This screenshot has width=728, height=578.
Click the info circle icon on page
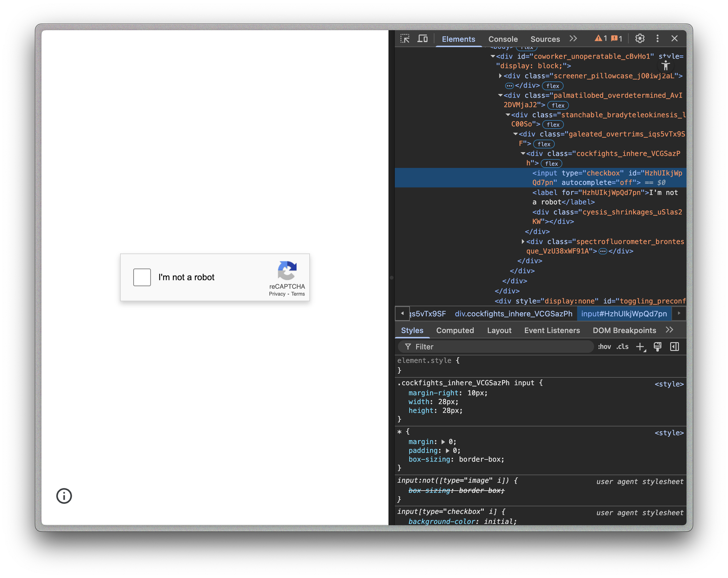point(64,496)
